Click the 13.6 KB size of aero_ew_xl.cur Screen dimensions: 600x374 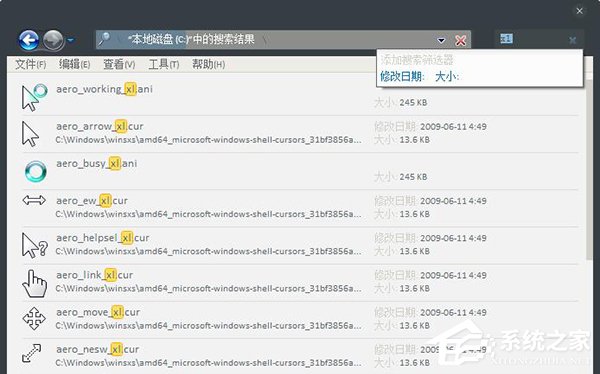click(x=414, y=214)
